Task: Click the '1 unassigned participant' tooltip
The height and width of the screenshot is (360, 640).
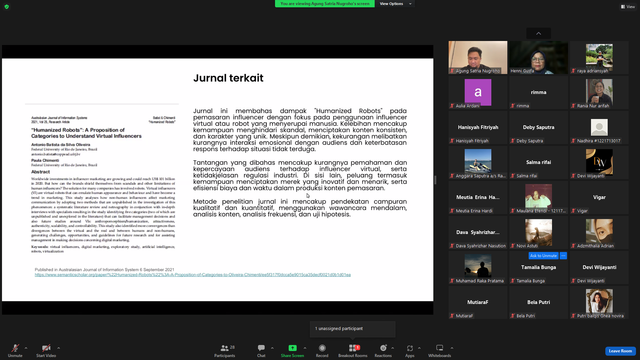Action: 353,329
